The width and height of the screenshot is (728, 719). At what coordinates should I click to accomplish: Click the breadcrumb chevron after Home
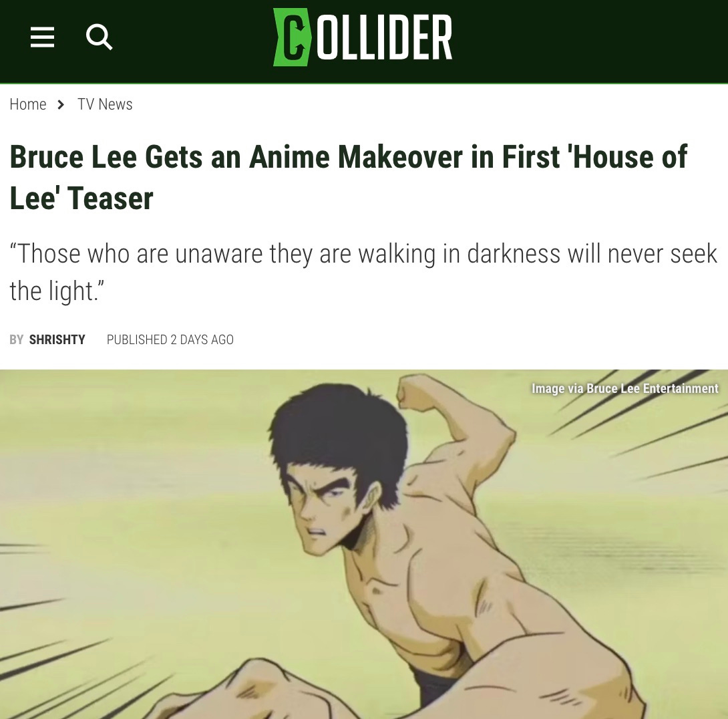tap(61, 104)
